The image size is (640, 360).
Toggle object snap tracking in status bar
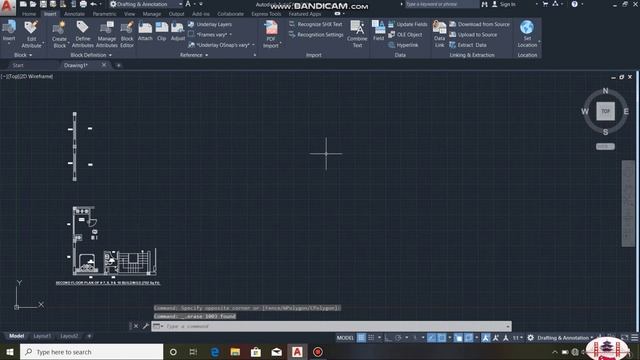click(431, 338)
